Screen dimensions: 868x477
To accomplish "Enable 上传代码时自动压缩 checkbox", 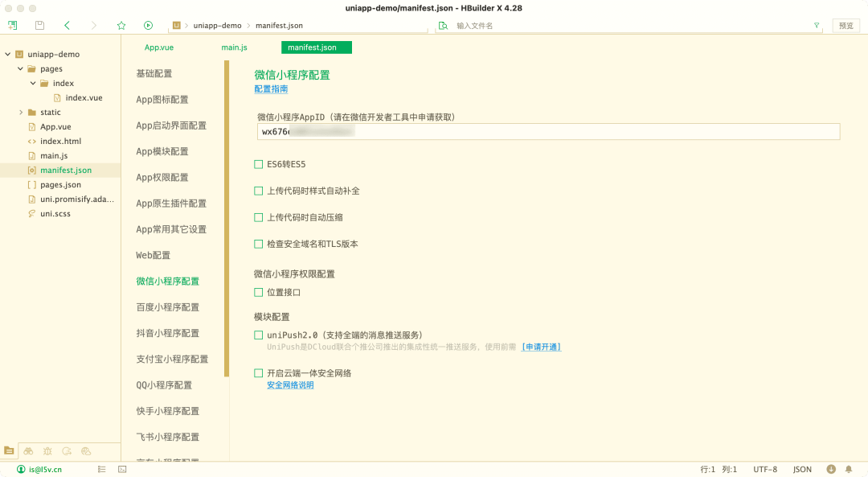I will tap(259, 217).
